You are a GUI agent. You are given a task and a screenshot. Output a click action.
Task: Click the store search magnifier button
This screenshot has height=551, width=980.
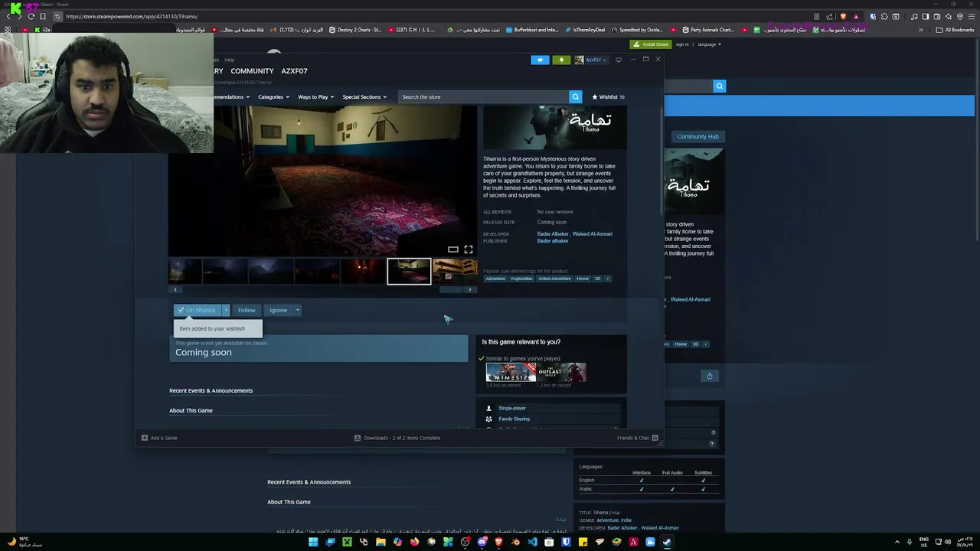(575, 97)
